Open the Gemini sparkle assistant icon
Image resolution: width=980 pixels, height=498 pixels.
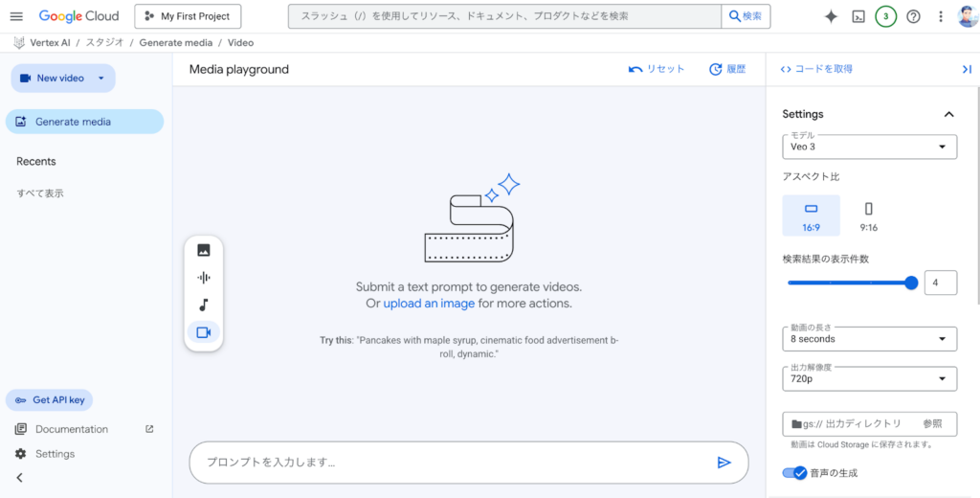tap(831, 16)
